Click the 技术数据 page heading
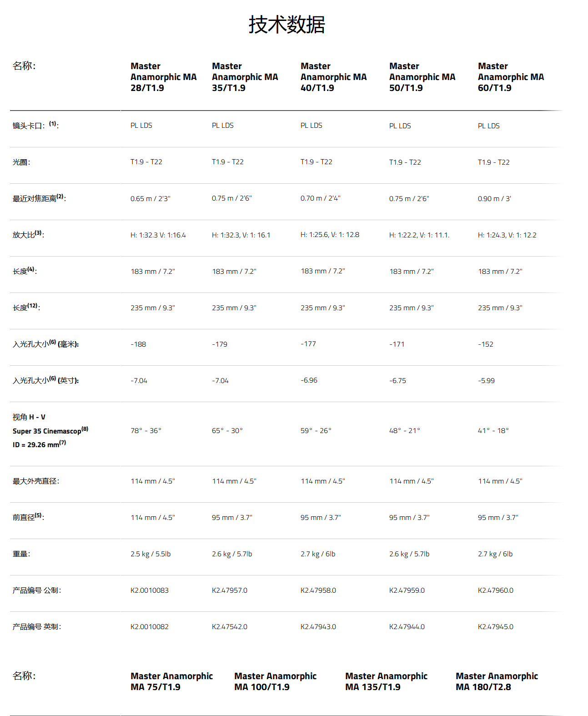Screen dimensions: 588x716 pos(286,25)
